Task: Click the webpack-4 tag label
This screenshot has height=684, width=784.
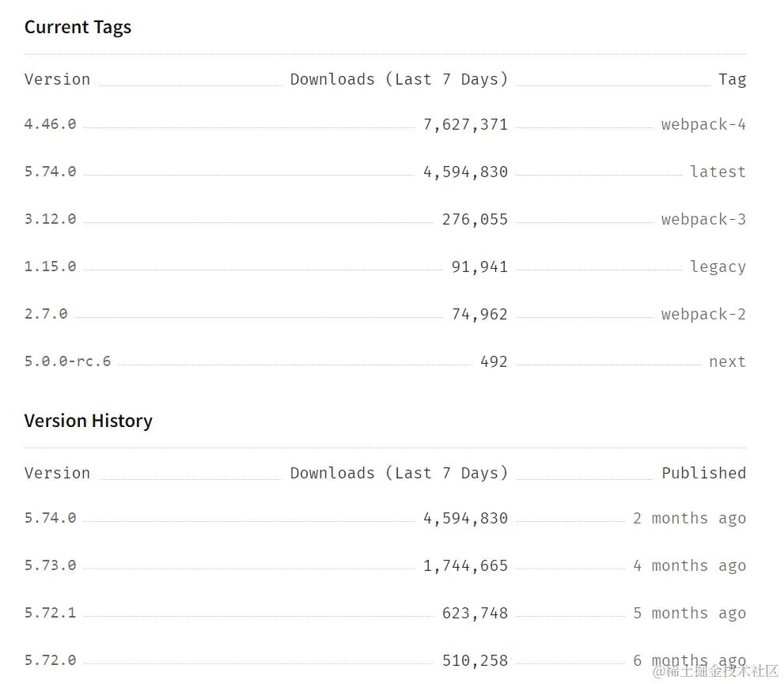Action: tap(703, 124)
